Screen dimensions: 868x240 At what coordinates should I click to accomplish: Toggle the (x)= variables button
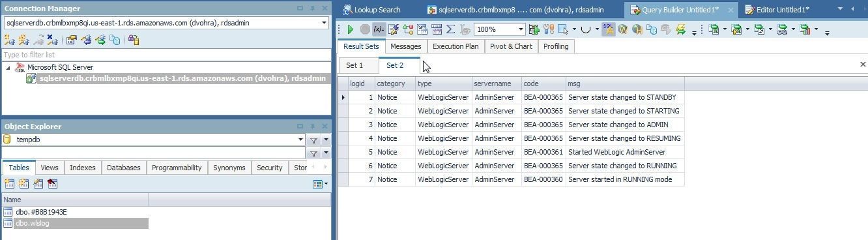(x=379, y=29)
